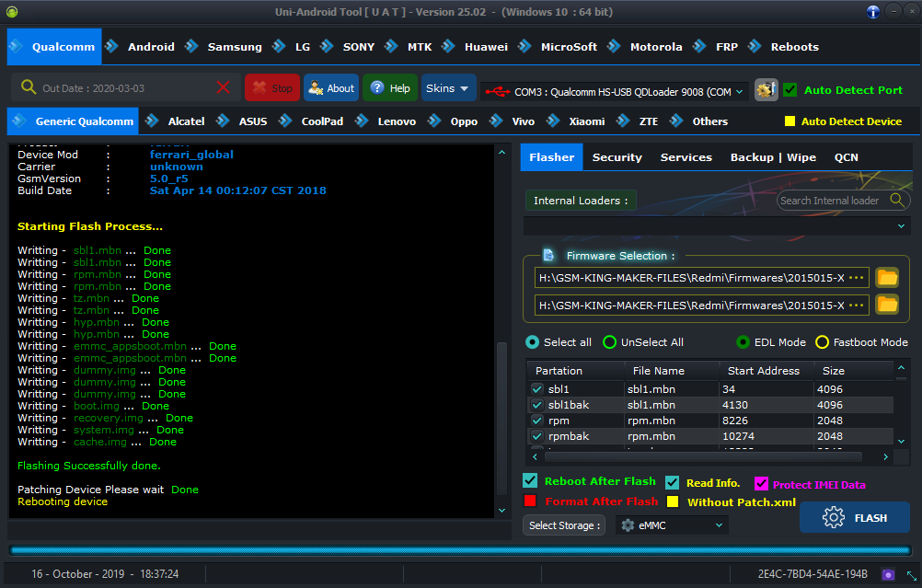The height and width of the screenshot is (588, 922).
Task: Open the QCN tab
Action: tap(847, 157)
